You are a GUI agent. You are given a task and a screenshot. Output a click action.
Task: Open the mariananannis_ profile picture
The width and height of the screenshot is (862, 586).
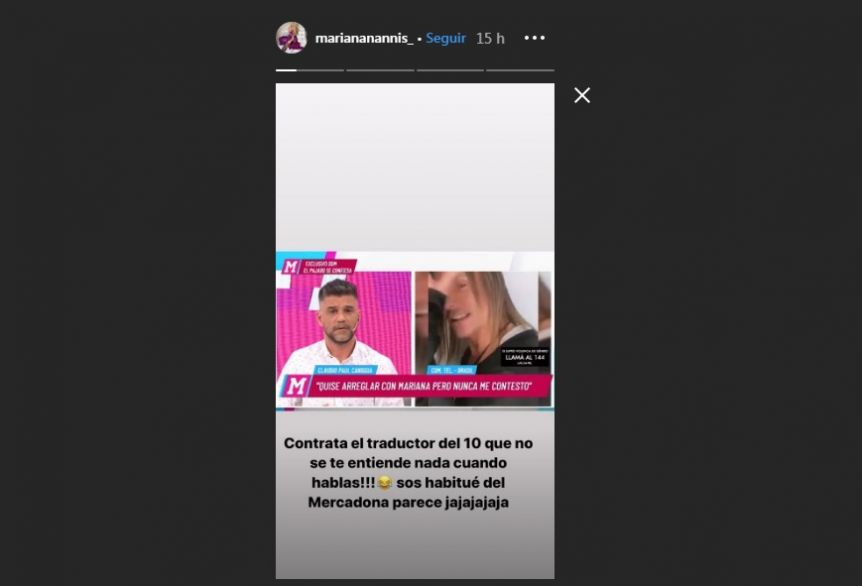point(291,38)
